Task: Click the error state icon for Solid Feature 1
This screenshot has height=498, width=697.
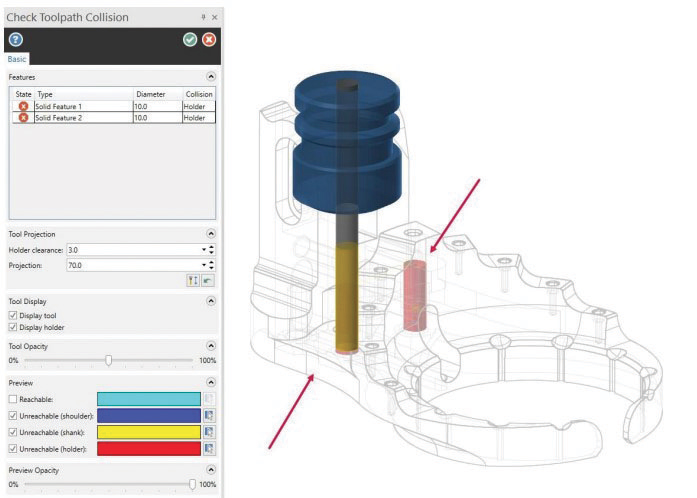Action: click(23, 106)
